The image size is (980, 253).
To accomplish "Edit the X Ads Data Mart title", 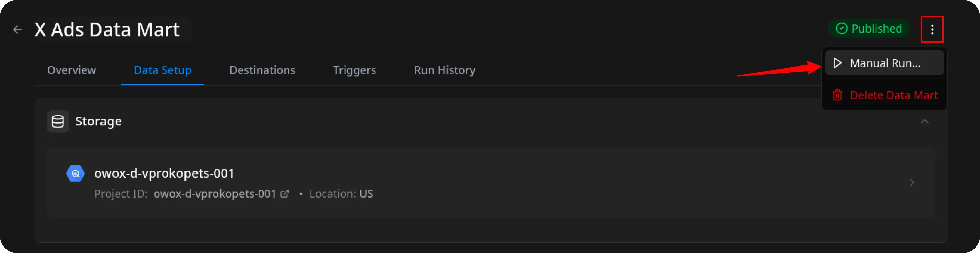I will coord(107,29).
